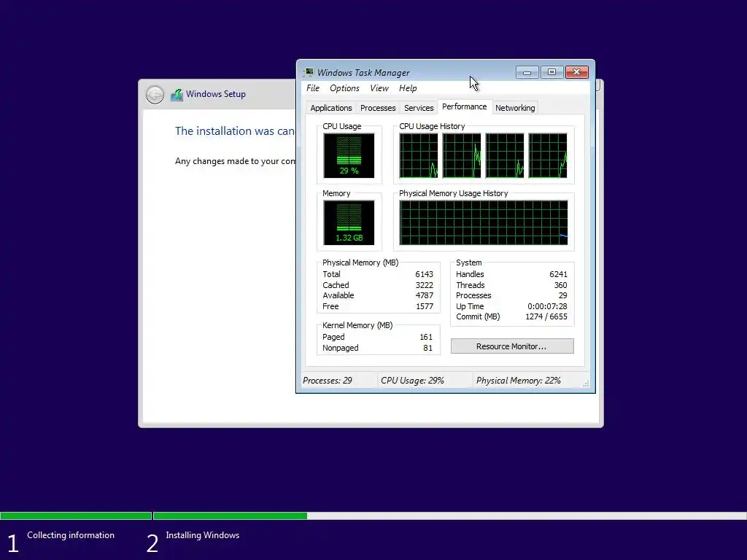Screen dimensions: 747x560
Task: Click the status bar CPU Usage: 29%
Action: pos(412,381)
